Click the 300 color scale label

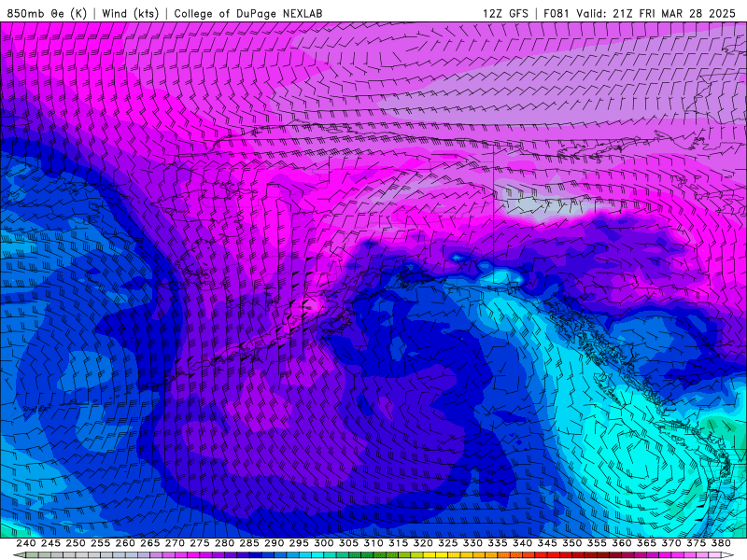tap(323, 543)
